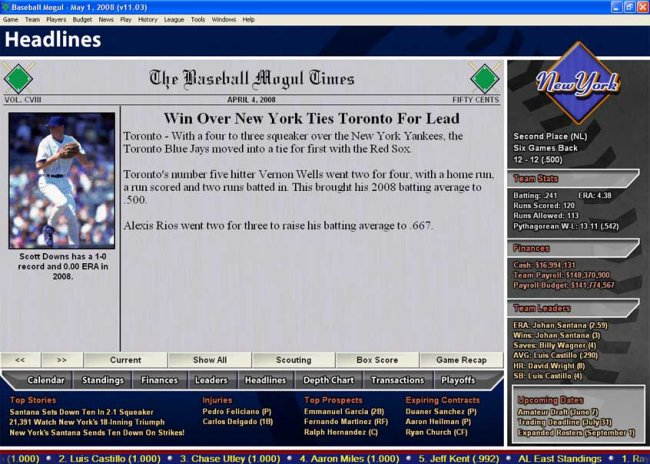Viewport: 650px width, 464px height.
Task: Select injured player Carlos Delgado
Action: (x=238, y=422)
